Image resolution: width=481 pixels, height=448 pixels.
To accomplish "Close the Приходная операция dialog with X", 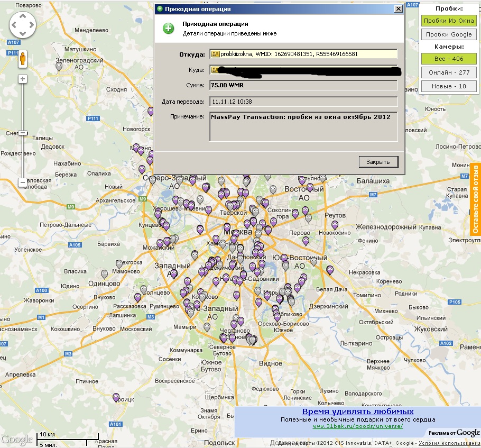I will (398, 9).
